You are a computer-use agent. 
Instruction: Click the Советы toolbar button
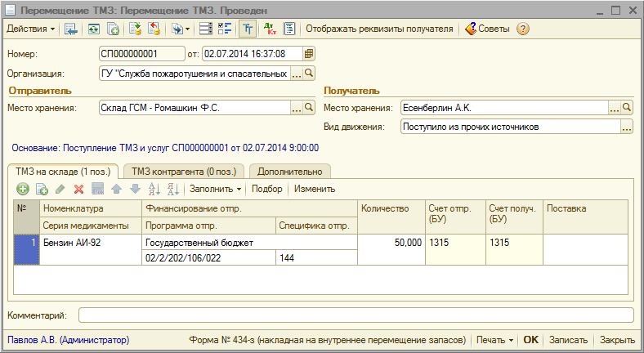click(x=487, y=29)
